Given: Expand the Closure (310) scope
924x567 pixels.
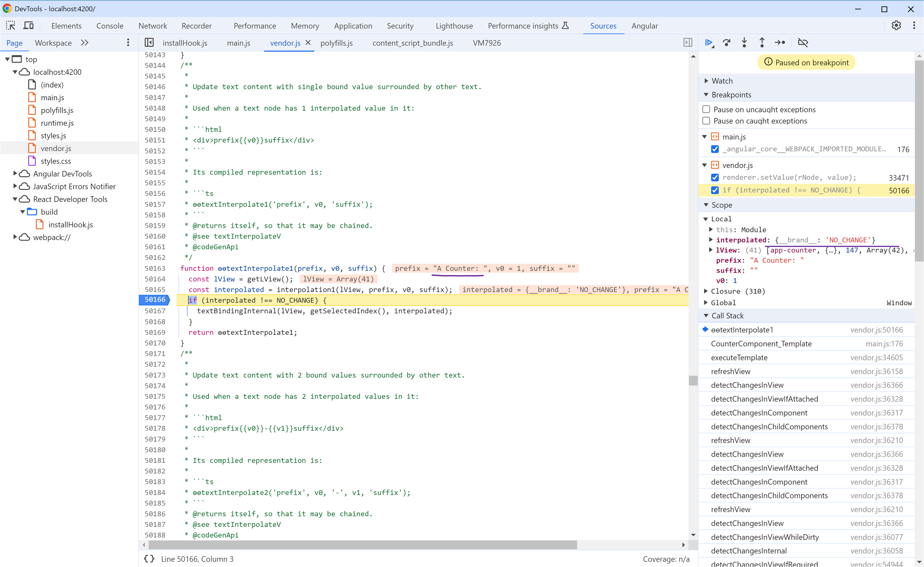Looking at the screenshot, I should click(706, 291).
